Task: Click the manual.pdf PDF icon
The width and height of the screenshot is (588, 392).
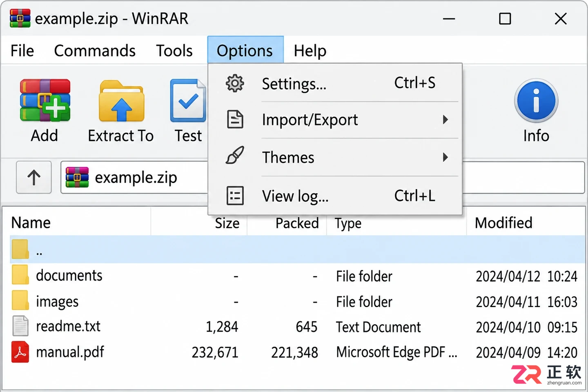Action: (20, 352)
